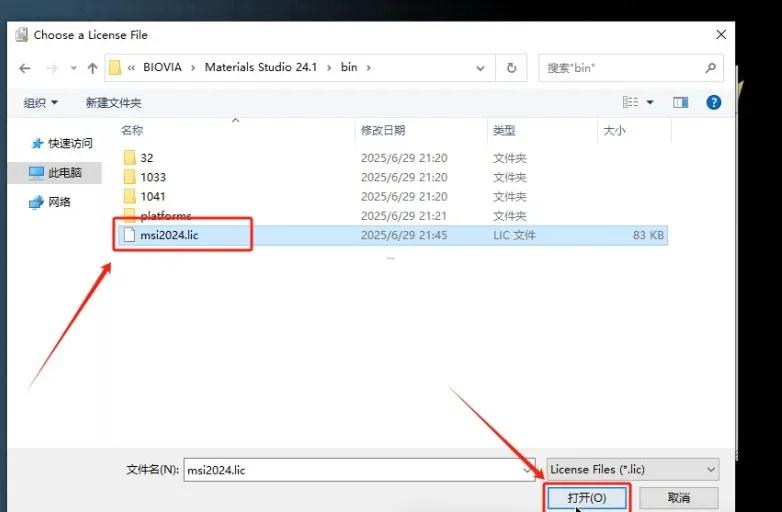Open the view options dropdown arrow
This screenshot has height=512, width=782.
coord(650,102)
